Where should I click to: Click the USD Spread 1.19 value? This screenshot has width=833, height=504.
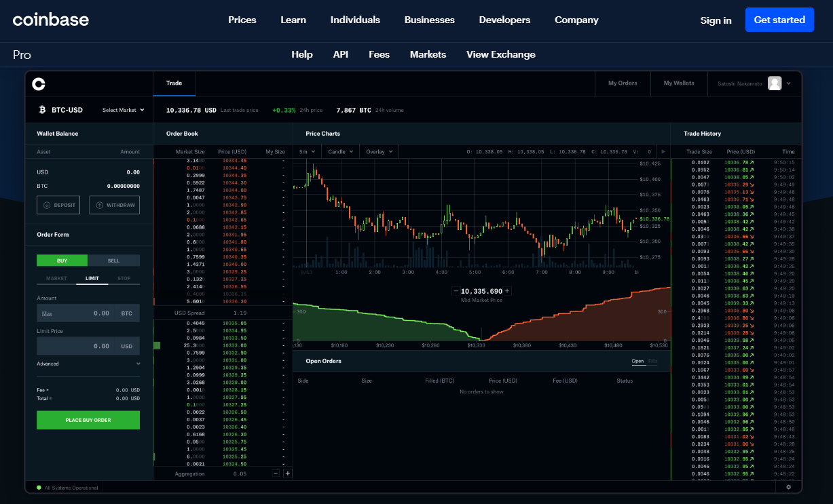point(240,313)
